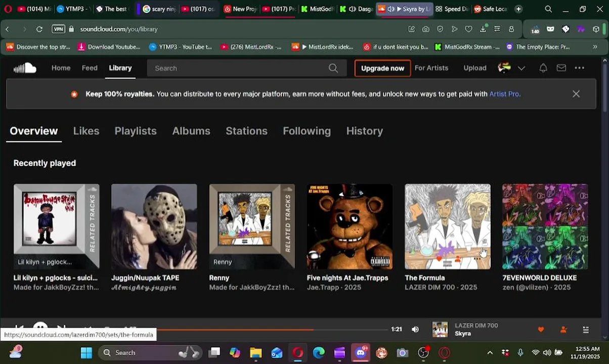Open the three-dots more menu in SoundCloud header
This screenshot has height=364, width=609.
tap(580, 68)
